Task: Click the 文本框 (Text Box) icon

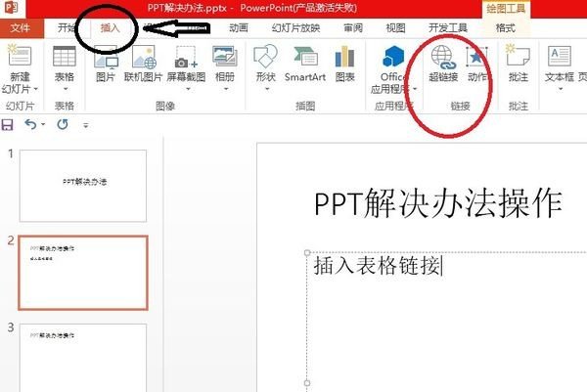Action: tap(560, 56)
